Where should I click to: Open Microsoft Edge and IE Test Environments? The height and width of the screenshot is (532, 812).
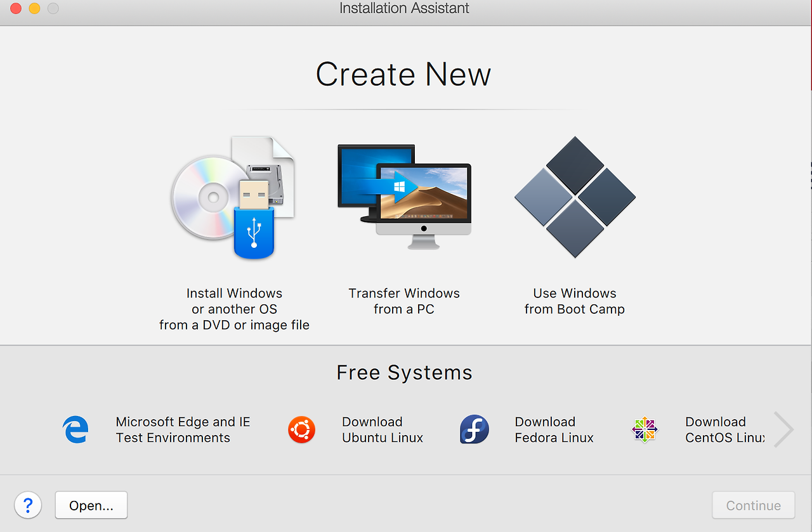(183, 429)
